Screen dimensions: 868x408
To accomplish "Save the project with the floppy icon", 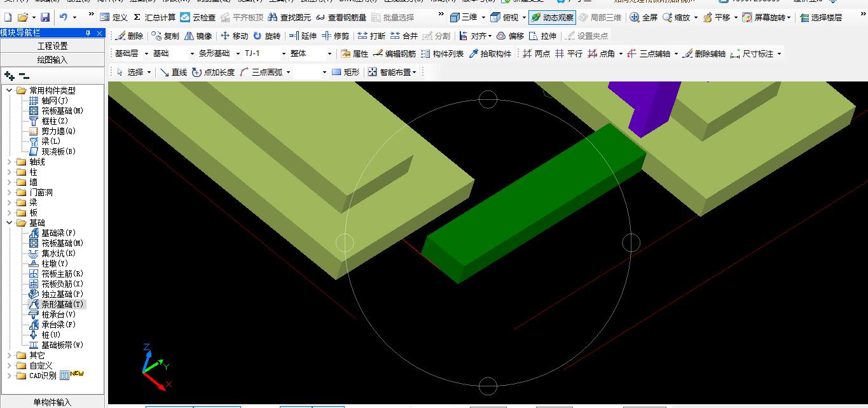I will [45, 17].
